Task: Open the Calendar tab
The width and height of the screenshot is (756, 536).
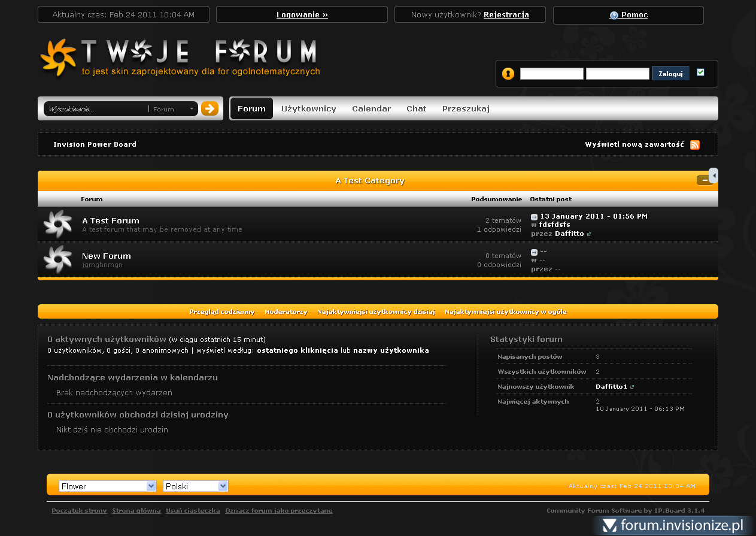Action: [371, 108]
